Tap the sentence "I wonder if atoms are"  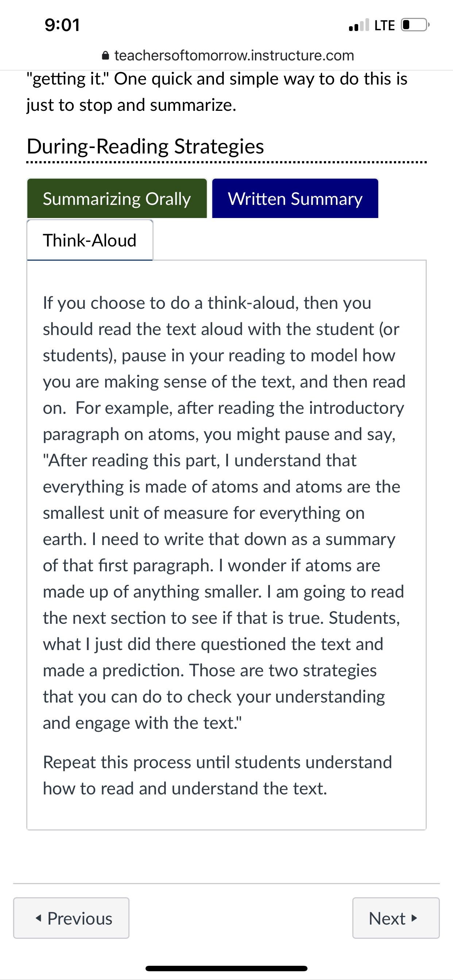[299, 565]
